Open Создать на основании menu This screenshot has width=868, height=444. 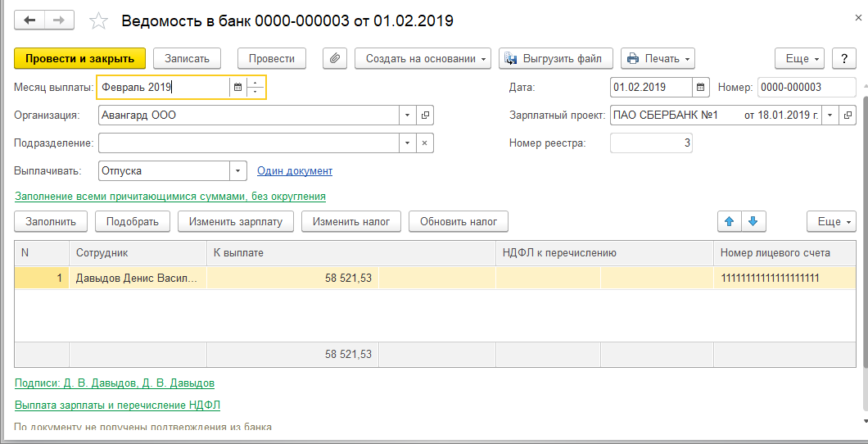(423, 58)
